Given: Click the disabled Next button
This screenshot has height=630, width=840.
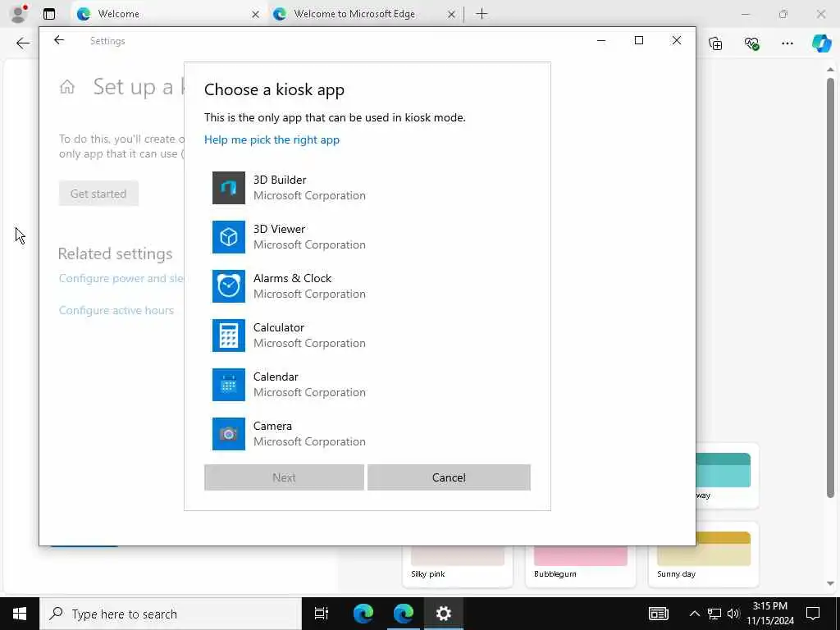Looking at the screenshot, I should point(284,477).
